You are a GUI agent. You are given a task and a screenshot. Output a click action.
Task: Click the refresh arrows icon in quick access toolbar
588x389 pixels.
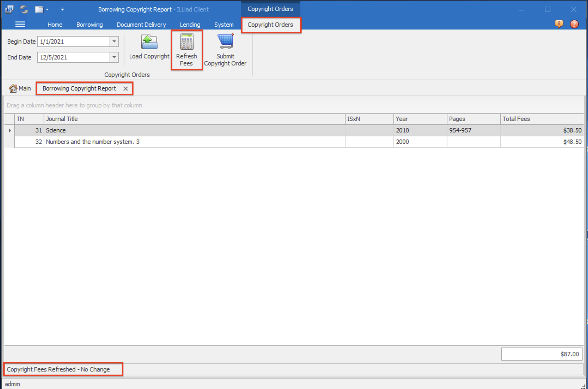click(24, 9)
